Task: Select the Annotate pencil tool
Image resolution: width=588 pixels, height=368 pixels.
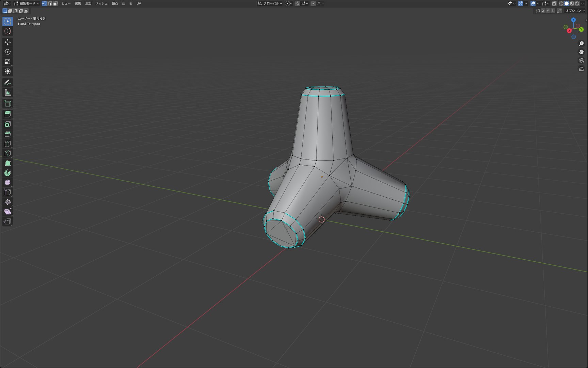Action: coord(7,82)
